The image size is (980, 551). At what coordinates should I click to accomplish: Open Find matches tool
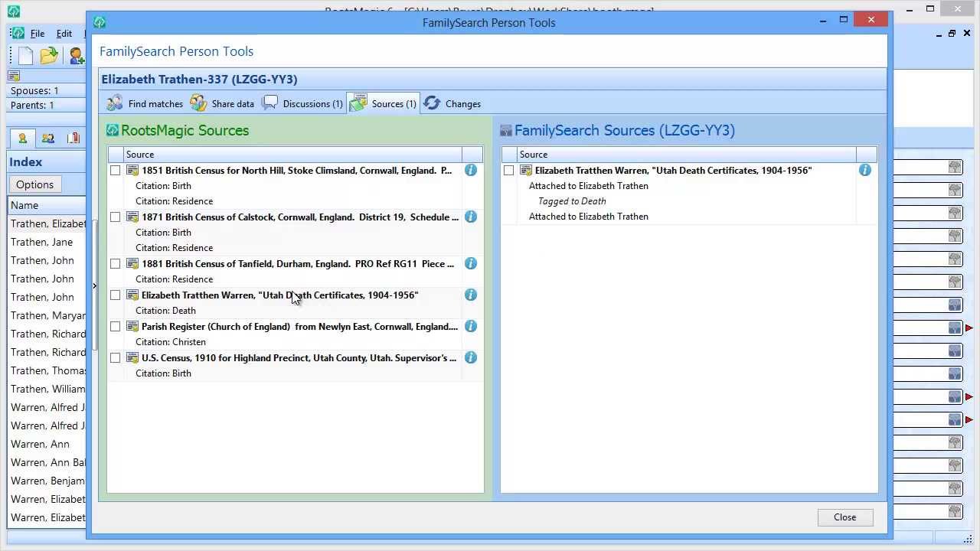145,103
